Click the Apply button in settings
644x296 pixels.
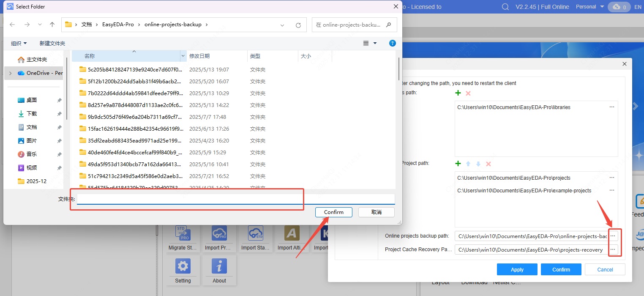click(x=517, y=269)
